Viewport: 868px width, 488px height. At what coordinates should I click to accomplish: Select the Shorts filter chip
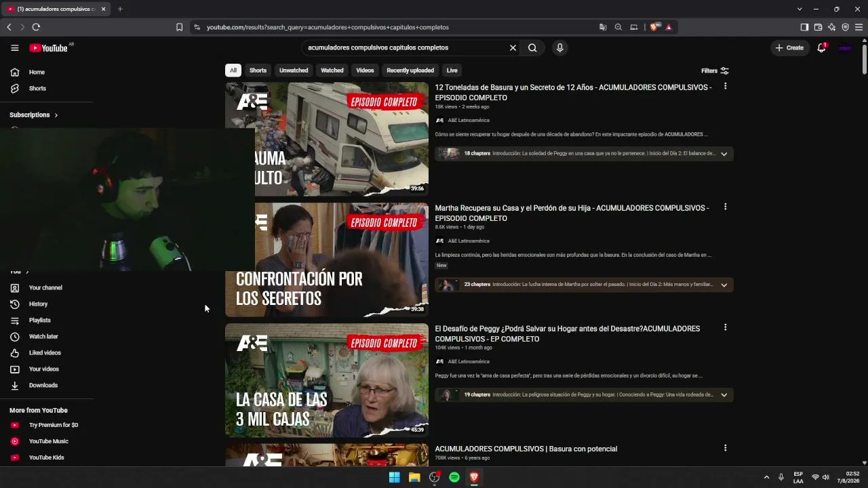tap(258, 70)
